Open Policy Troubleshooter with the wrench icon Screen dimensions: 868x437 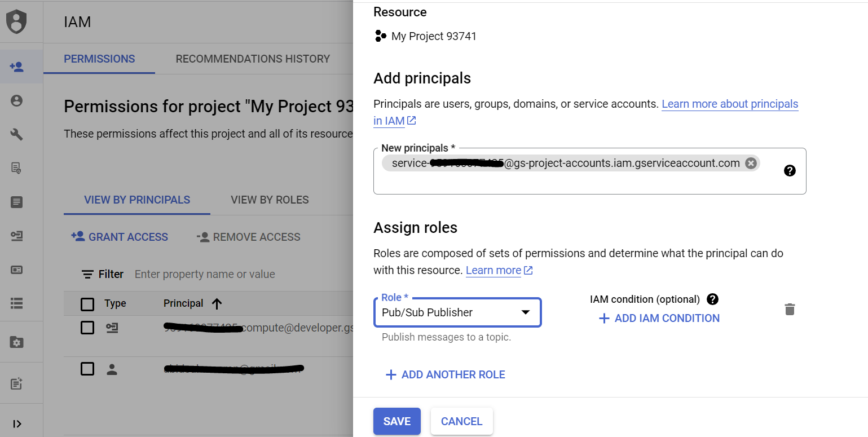(x=17, y=134)
